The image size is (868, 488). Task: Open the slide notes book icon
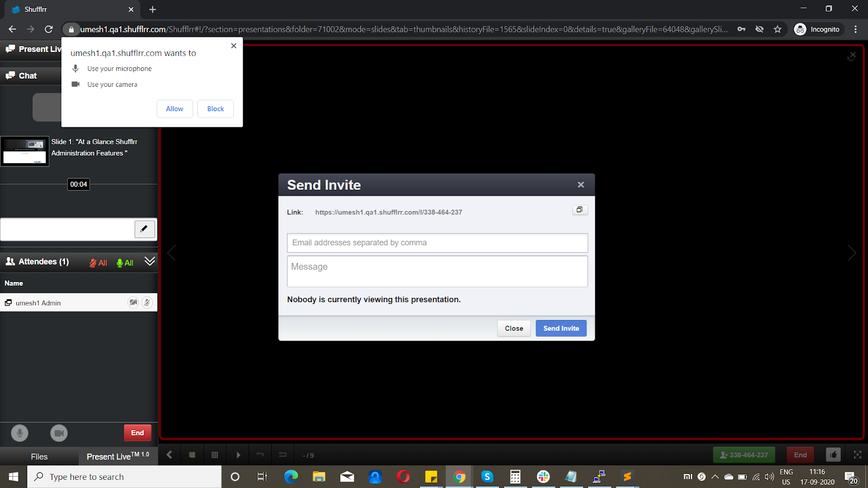coord(192,455)
